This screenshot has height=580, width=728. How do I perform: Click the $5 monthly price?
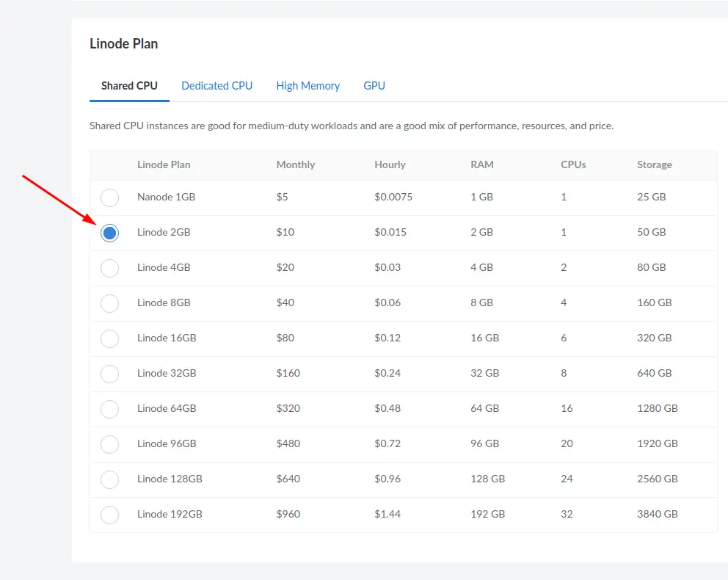pyautogui.click(x=283, y=197)
